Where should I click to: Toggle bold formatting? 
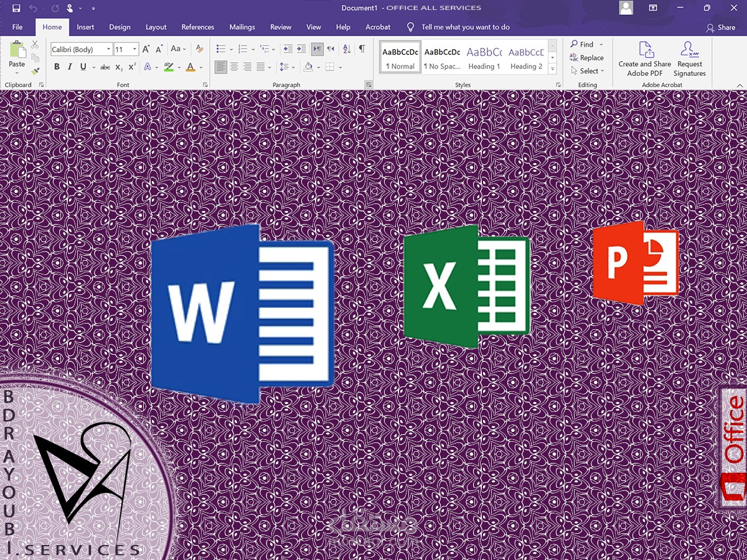click(x=57, y=67)
